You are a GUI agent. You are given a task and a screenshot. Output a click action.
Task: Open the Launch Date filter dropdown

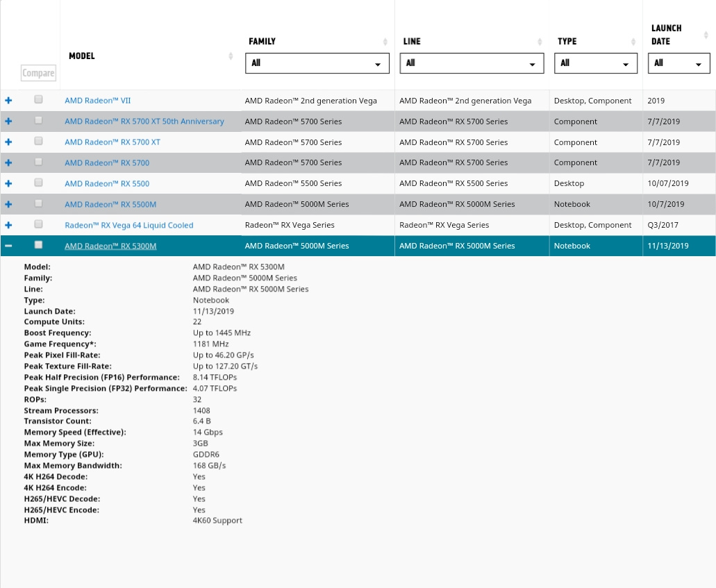(x=679, y=63)
